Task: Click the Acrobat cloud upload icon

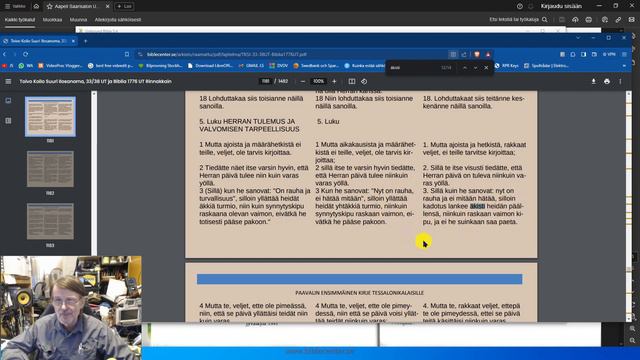Action: (575, 20)
